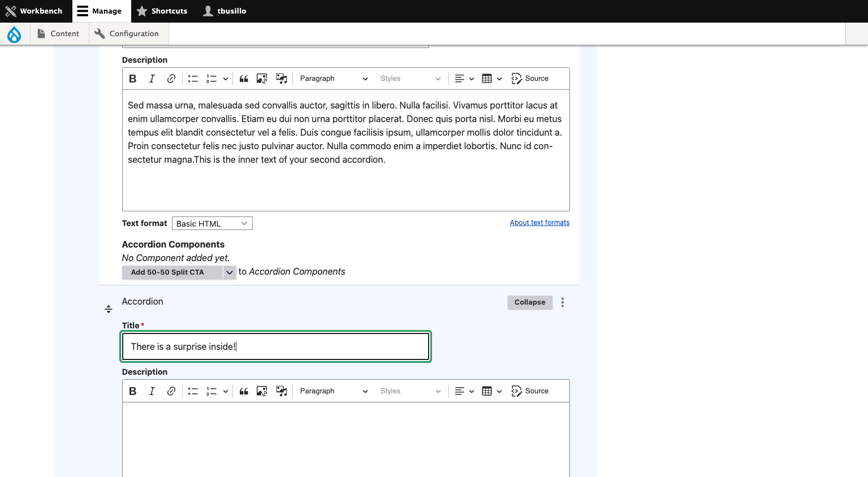Viewport: 868px width, 477px height.
Task: Click Block quote in the lower Description toolbar
Action: 244,391
